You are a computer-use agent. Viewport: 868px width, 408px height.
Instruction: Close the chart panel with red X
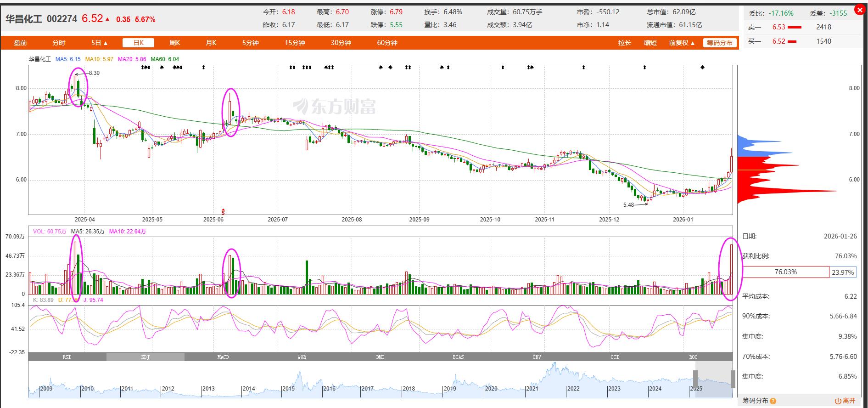[860, 10]
